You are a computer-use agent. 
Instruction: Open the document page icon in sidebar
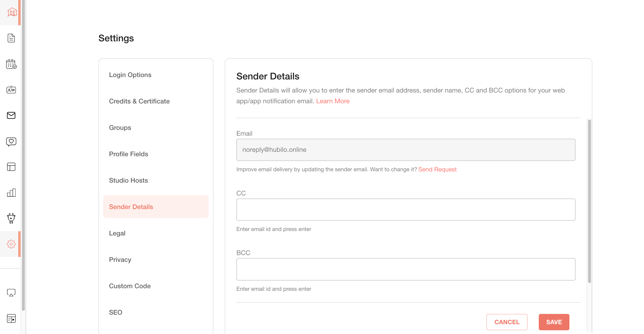(x=11, y=38)
